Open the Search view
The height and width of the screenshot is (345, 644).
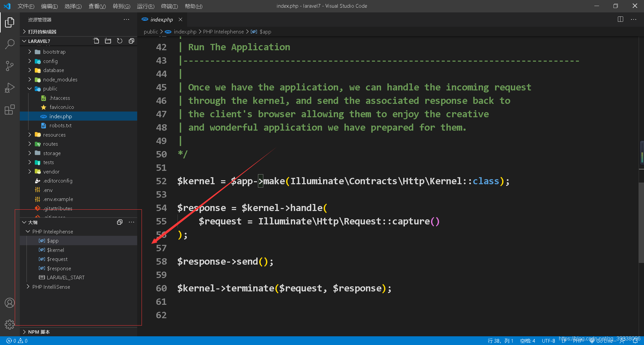click(9, 44)
